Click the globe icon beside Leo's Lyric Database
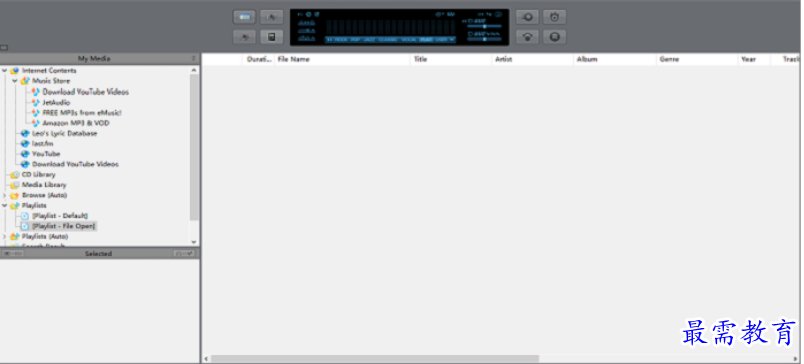The image size is (804, 364). [25, 133]
